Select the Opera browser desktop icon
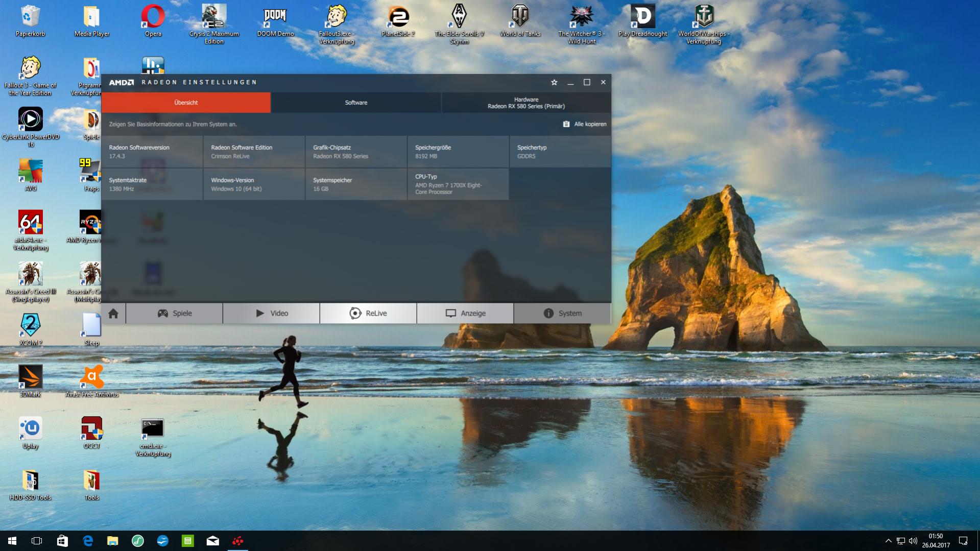Viewport: 980px width, 551px height. 153,21
